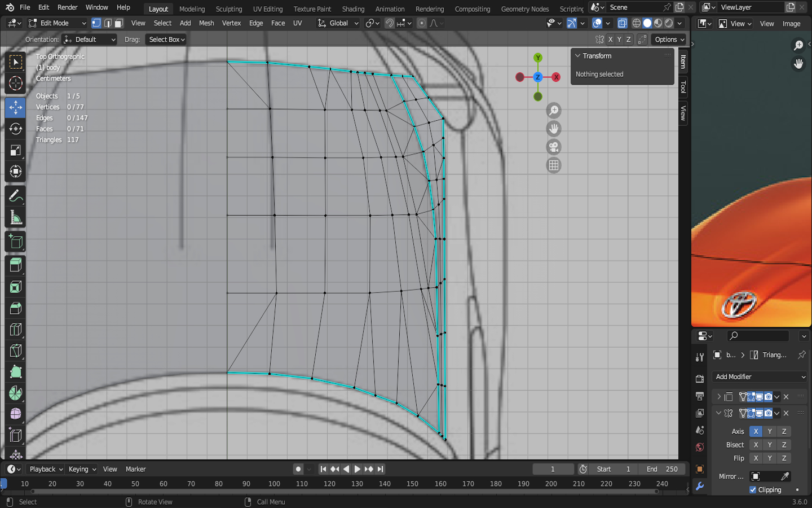Screen dimensions: 812x508
Task: Open the Options button in header
Action: point(669,40)
